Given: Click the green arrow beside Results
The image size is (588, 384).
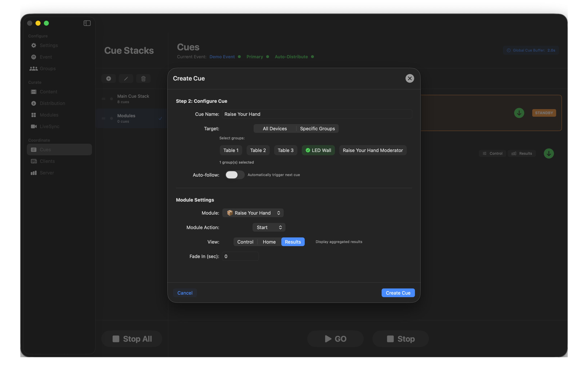Looking at the screenshot, I should (x=549, y=154).
